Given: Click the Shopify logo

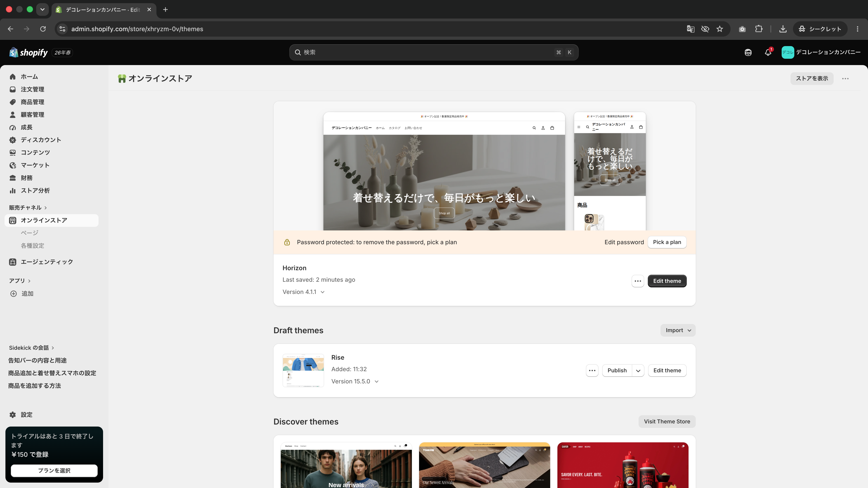Looking at the screenshot, I should [x=29, y=53].
